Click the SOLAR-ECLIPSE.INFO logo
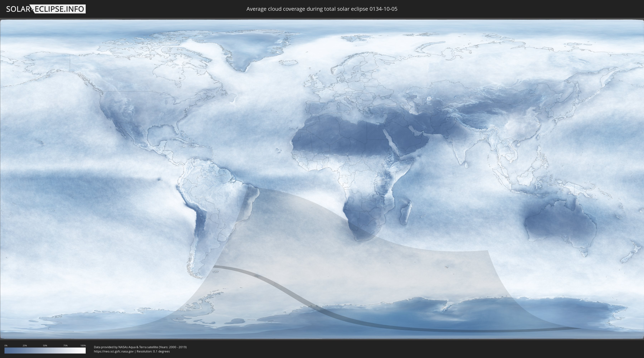644x358 pixels. pyautogui.click(x=46, y=9)
